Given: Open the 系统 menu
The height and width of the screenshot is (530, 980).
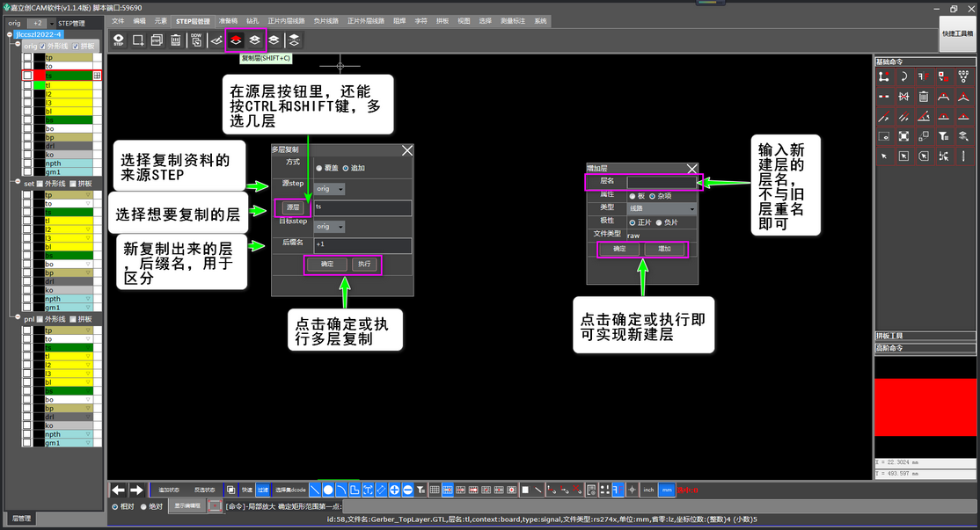Looking at the screenshot, I should (541, 21).
